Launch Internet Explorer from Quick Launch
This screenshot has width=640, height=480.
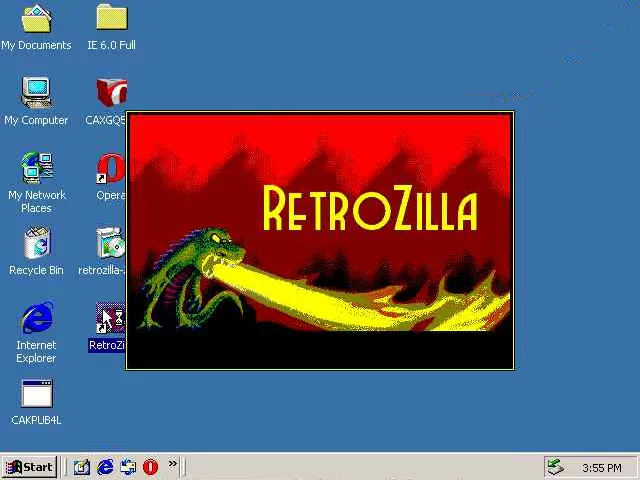[105, 467]
